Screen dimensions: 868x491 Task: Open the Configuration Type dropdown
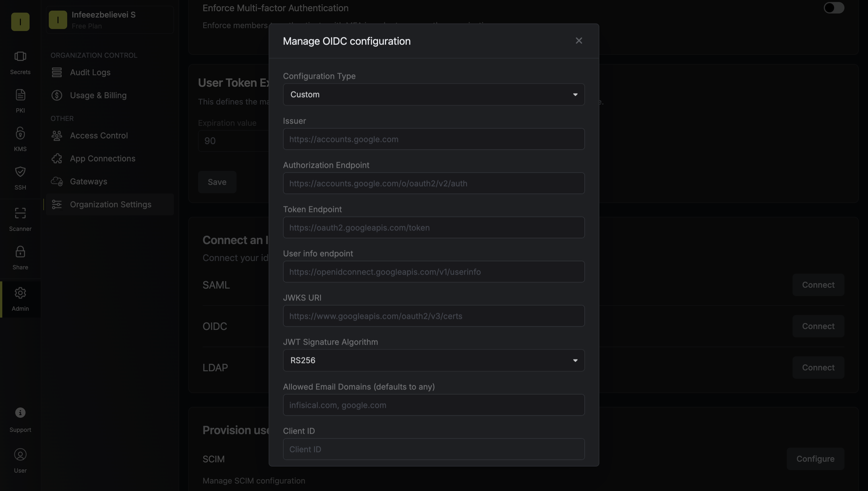pos(434,94)
